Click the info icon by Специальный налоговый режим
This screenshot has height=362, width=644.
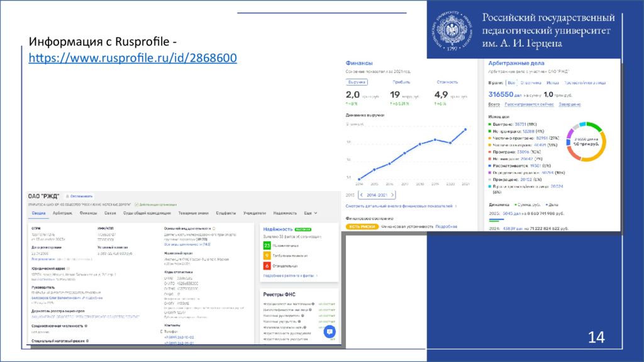[x=87, y=341]
